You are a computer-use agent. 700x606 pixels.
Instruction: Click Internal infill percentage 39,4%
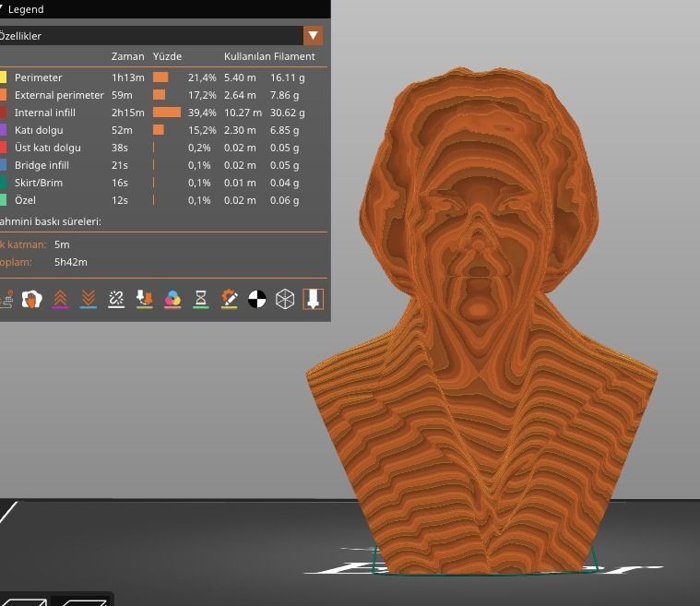pos(202,113)
